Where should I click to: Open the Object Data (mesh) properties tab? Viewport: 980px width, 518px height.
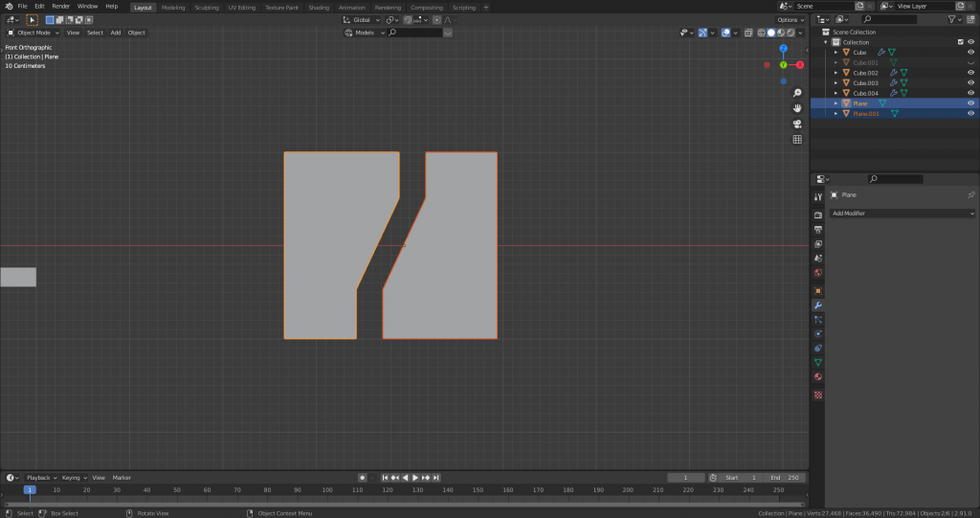(x=818, y=363)
